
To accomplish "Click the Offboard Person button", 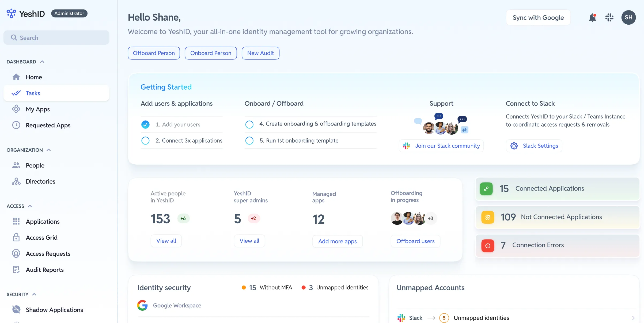I will tap(154, 53).
